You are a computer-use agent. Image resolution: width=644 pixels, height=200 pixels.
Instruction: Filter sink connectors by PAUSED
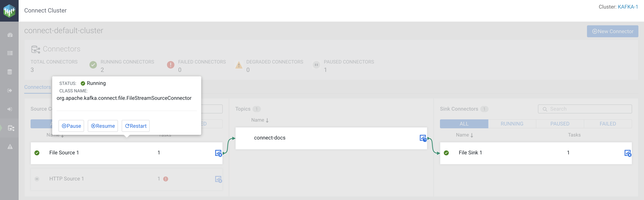click(x=560, y=124)
